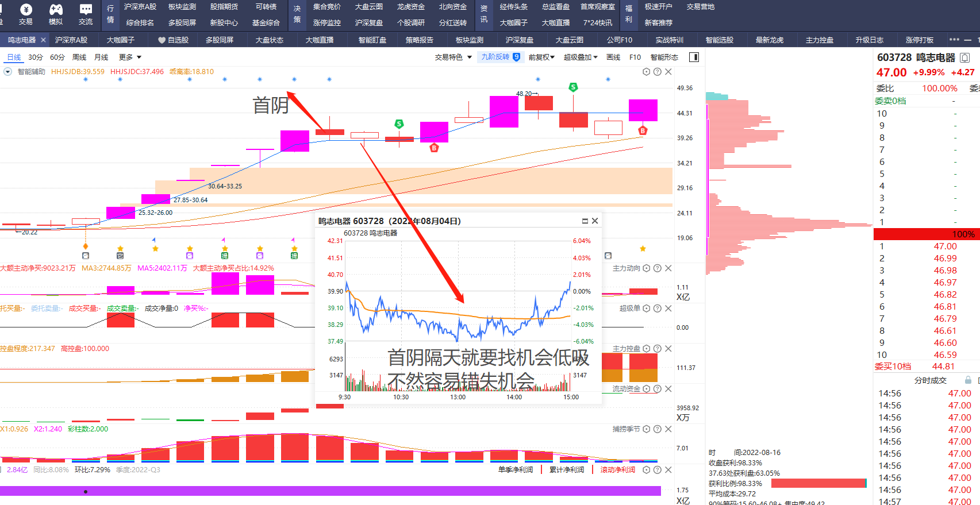Click the heart icon beside 自选股

click(162, 40)
